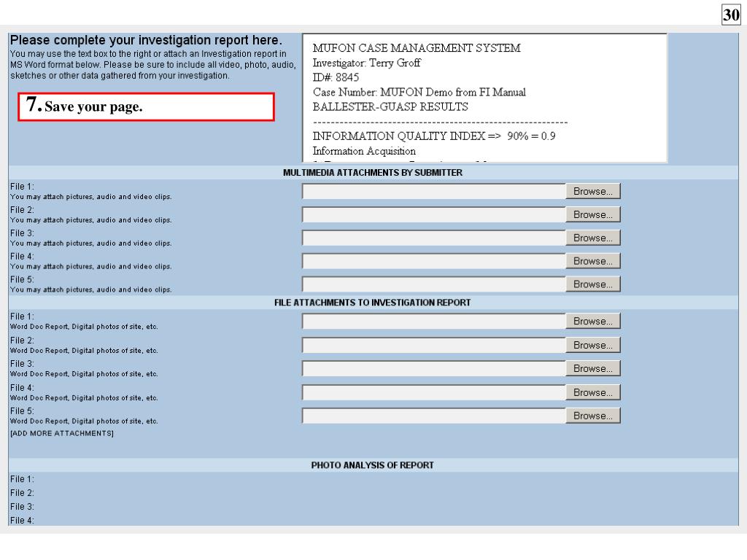Click 'Information Acquisition' text line
Viewport: 747px width, 560px height.
pos(364,151)
